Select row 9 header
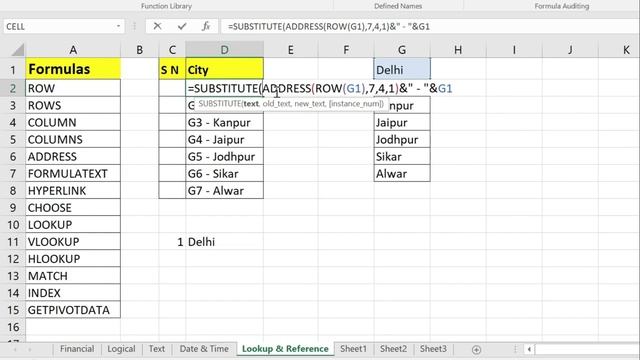 pos(13,208)
